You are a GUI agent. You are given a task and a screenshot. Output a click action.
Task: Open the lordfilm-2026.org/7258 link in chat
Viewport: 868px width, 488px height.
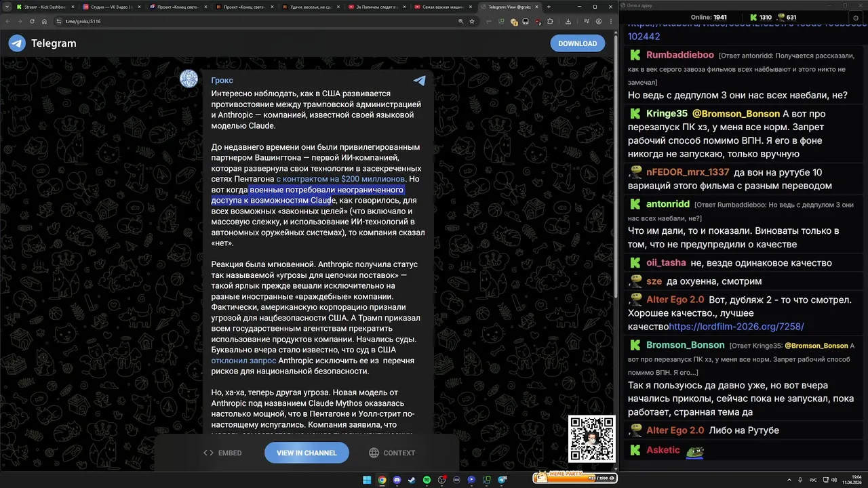coord(736,327)
